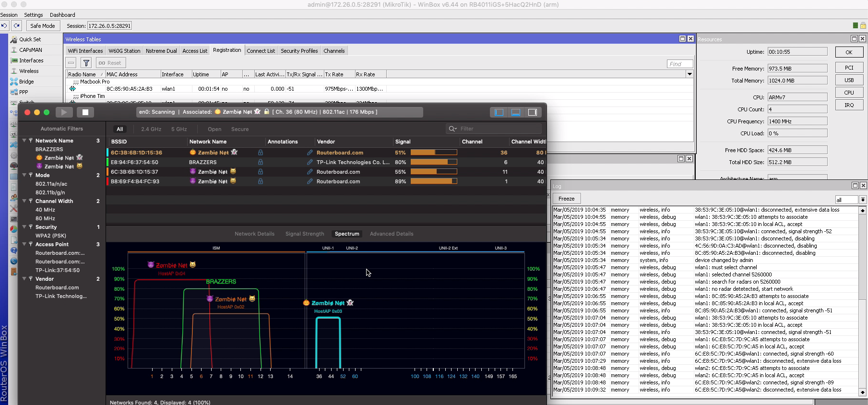Click the Redo arrow in WinBox toolbar
The width and height of the screenshot is (868, 405).
[x=17, y=26]
